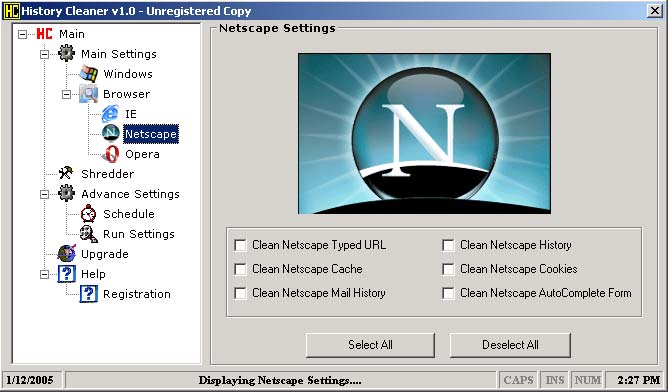This screenshot has height=392, width=668.
Task: Click the INS status indicator
Action: click(555, 380)
